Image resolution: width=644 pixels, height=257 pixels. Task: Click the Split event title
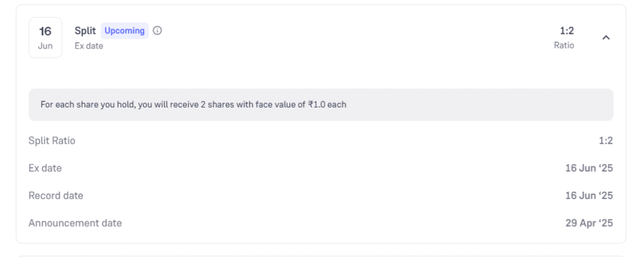click(85, 31)
